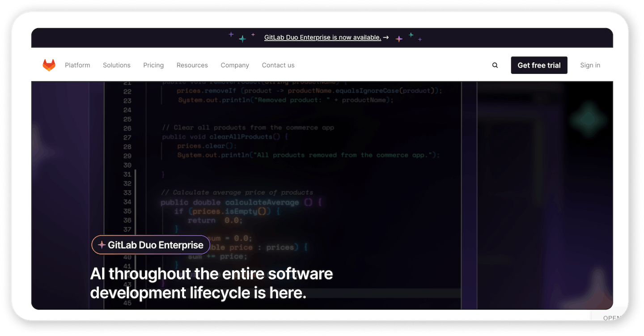The width and height of the screenshot is (644, 336).
Task: Click line number 34 in the code background
Action: tap(127, 202)
